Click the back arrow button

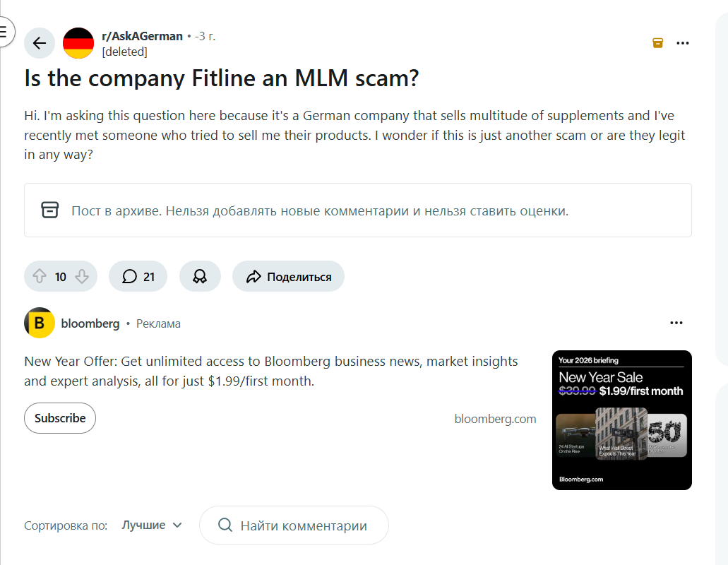coord(40,43)
